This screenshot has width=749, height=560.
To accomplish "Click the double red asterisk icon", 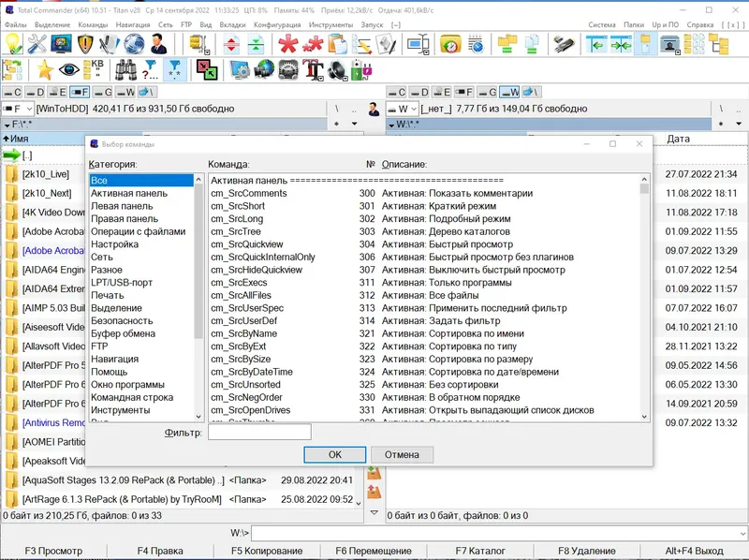I will tap(313, 44).
